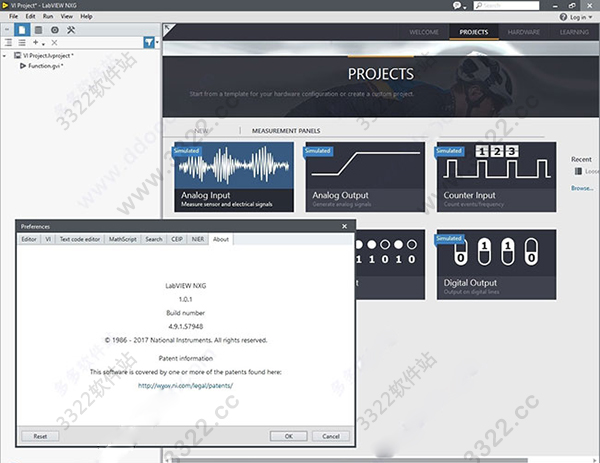Open the ni.com legal patents link
Screen dimensions: 600x463
pyautogui.click(x=185, y=385)
